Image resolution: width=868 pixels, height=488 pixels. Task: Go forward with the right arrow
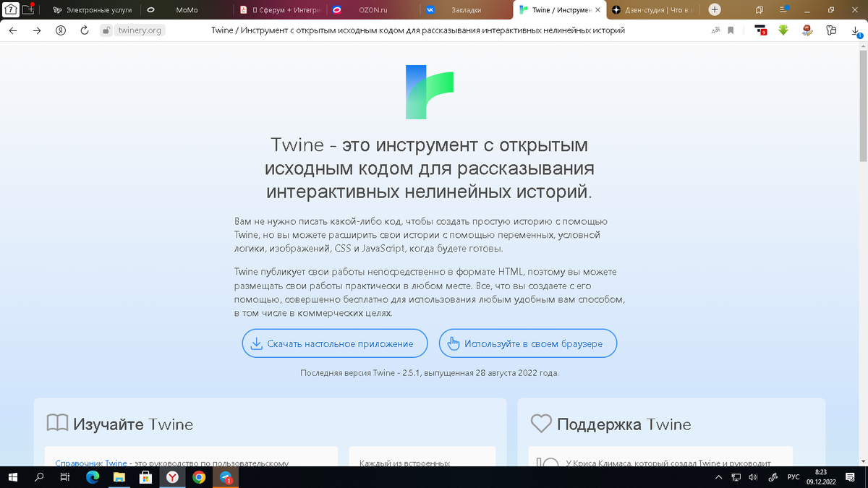[37, 30]
